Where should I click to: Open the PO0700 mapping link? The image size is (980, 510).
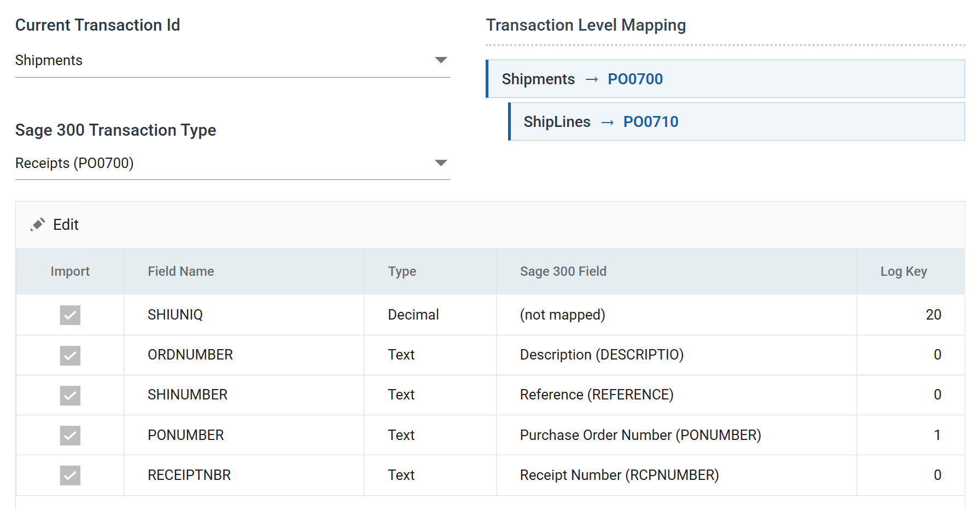pos(635,79)
